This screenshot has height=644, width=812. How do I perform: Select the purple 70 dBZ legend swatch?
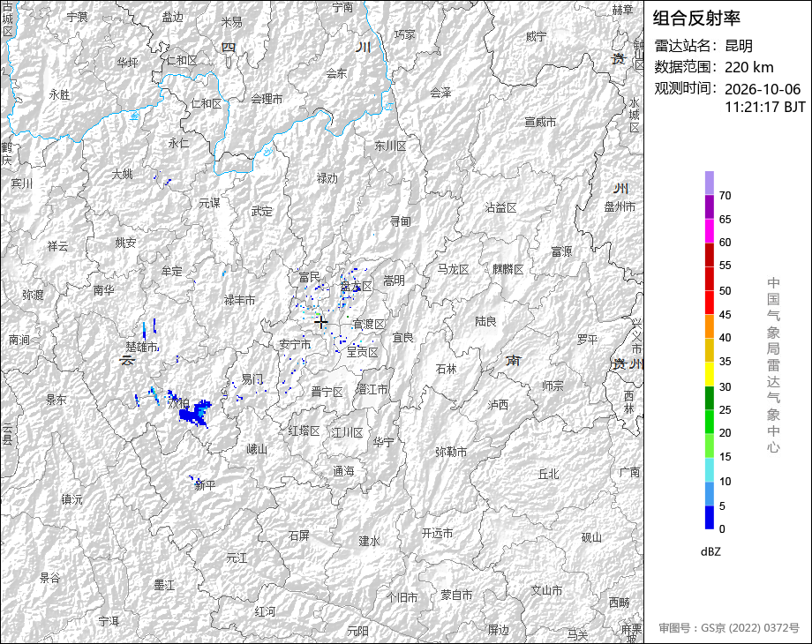(x=710, y=183)
